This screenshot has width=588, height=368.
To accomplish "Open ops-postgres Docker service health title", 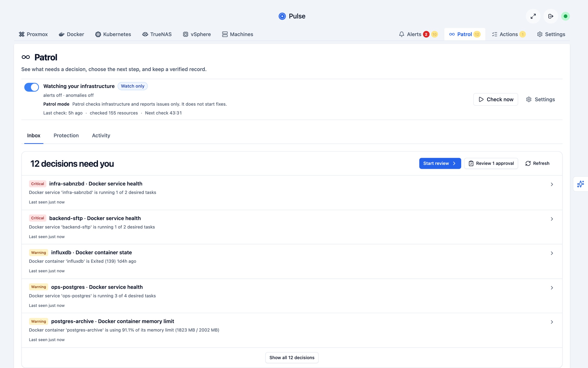I will click(x=97, y=287).
